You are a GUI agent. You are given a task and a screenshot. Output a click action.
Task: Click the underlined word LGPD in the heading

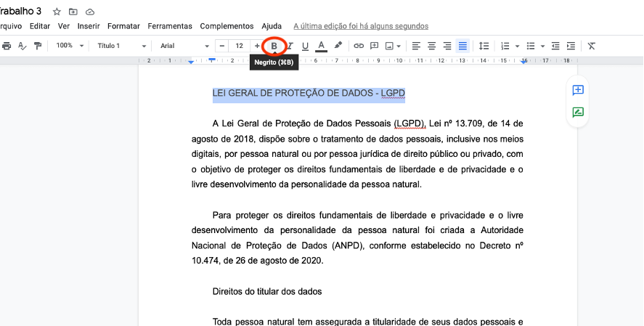point(393,94)
